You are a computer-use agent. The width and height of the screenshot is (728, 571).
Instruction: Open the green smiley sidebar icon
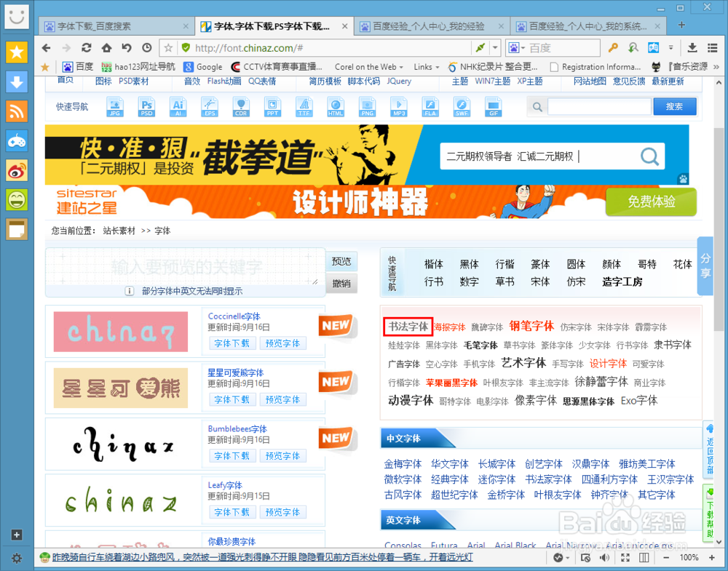point(17,200)
